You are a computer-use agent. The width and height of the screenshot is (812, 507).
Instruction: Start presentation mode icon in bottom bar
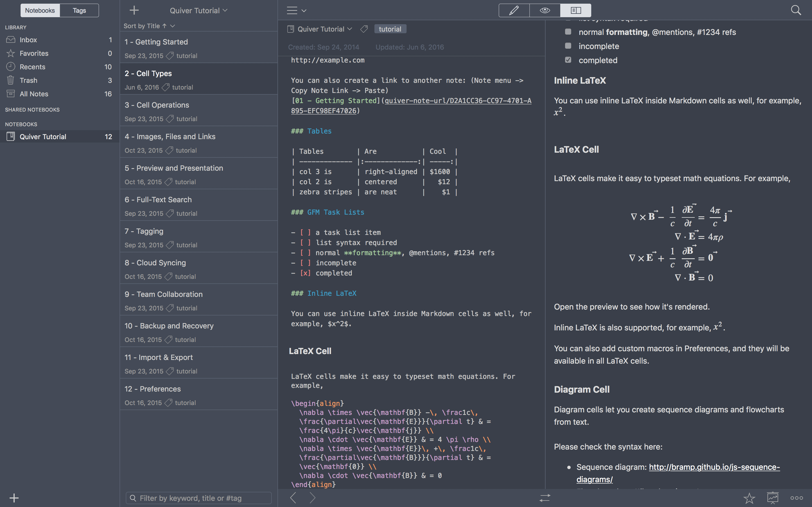point(773,498)
